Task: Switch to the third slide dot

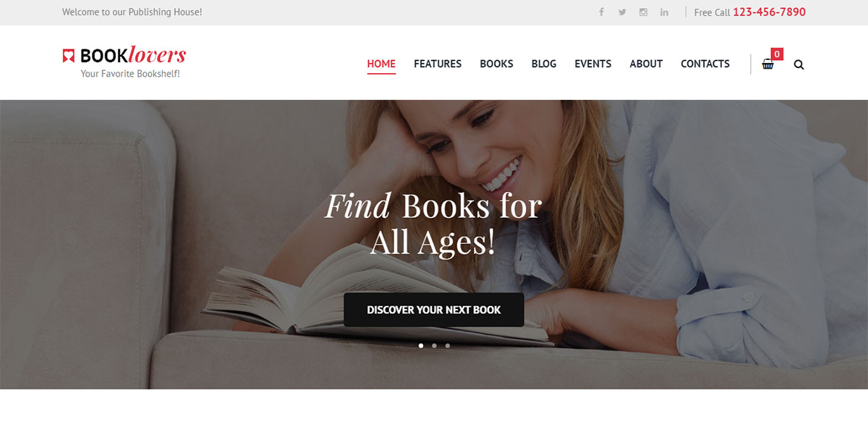Action: click(x=447, y=345)
